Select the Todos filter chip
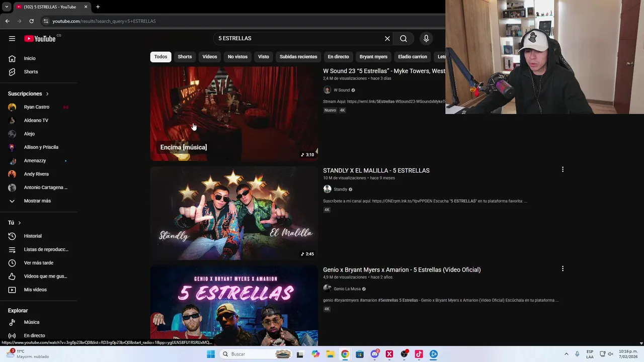 tap(160, 57)
